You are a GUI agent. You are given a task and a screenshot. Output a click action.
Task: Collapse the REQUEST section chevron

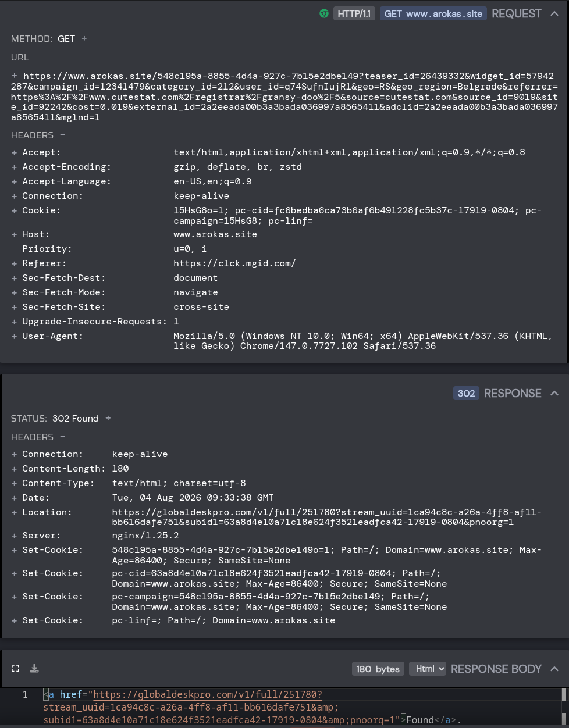(554, 13)
